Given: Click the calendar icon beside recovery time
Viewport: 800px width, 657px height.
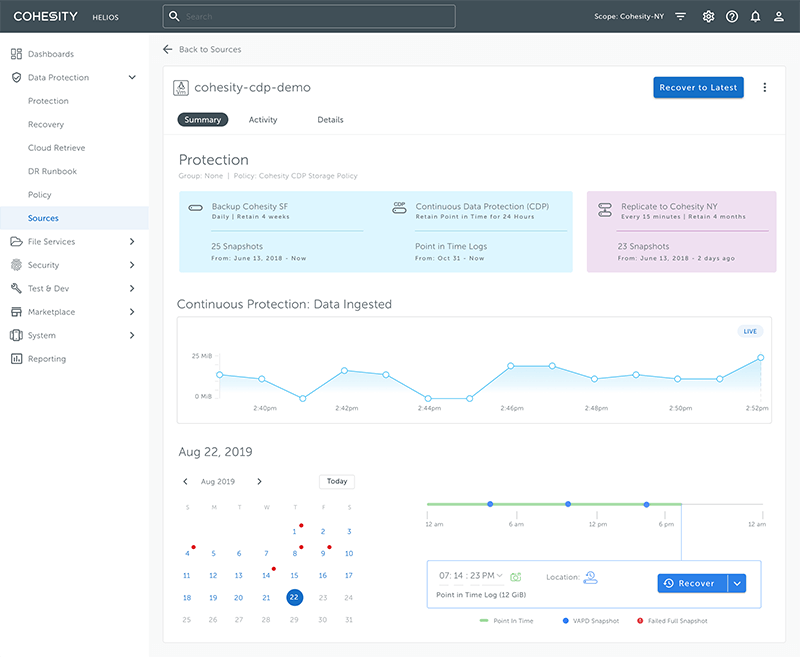Looking at the screenshot, I should pyautogui.click(x=516, y=577).
